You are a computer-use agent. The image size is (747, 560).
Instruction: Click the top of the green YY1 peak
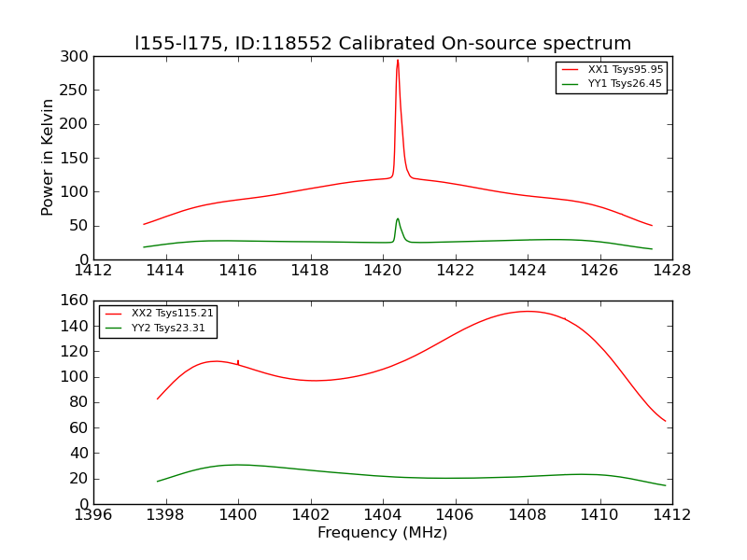coord(398,219)
